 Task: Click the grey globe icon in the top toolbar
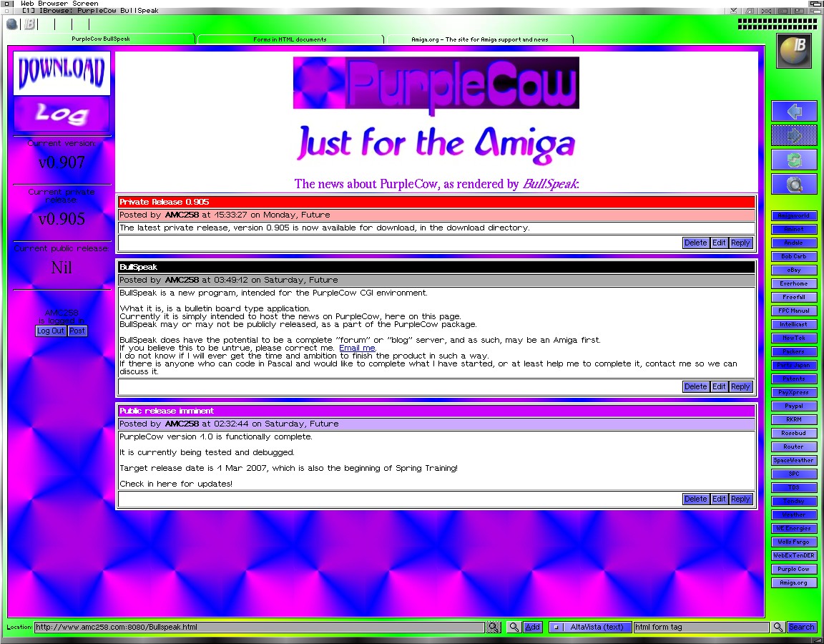(x=12, y=24)
